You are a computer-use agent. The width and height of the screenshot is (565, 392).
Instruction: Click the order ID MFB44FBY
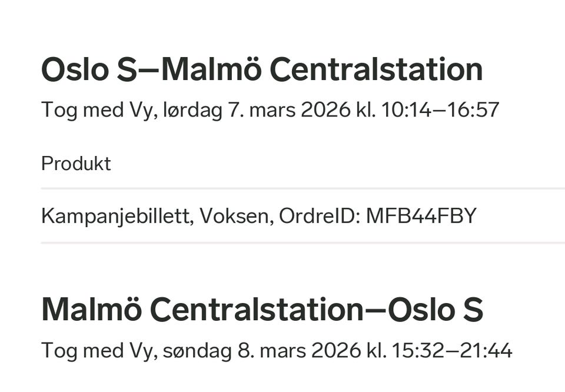421,216
